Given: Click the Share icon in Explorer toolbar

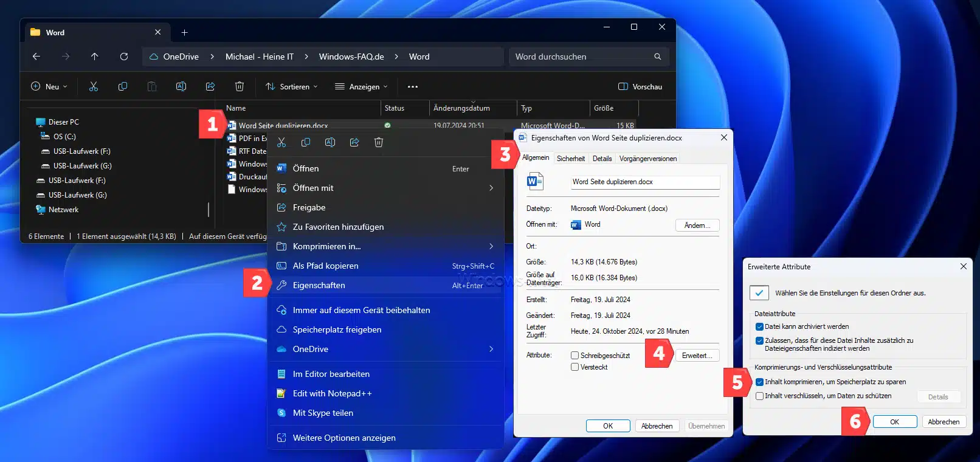Looking at the screenshot, I should click(210, 87).
